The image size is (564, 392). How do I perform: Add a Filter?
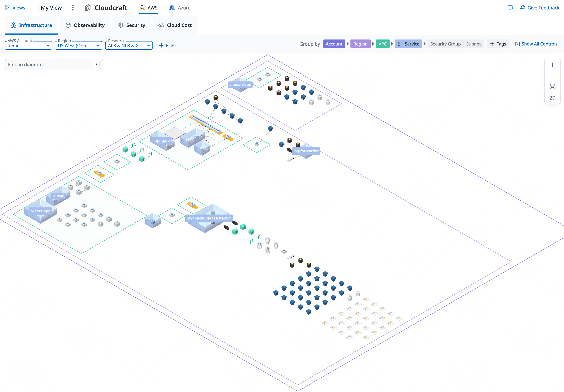tap(167, 45)
